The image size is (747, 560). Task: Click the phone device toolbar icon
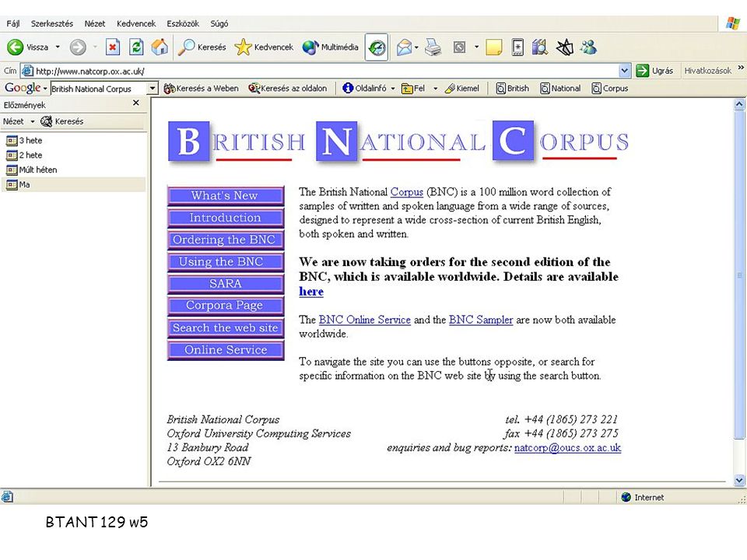pos(517,47)
